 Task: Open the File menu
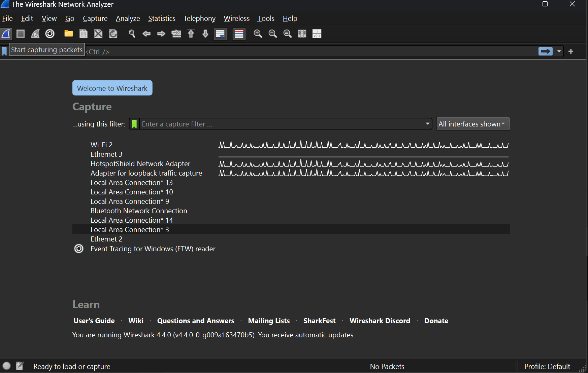[7, 18]
